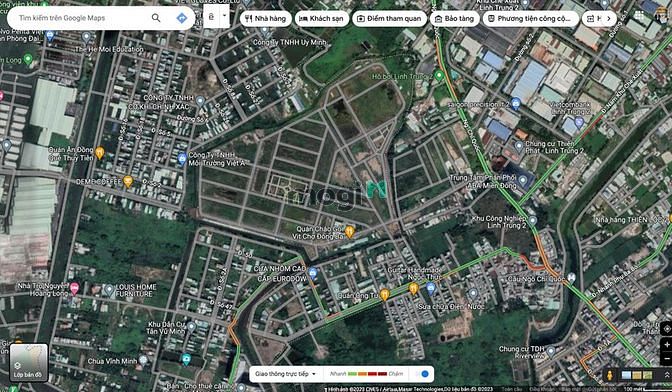Click the Chùa Vĩnh Minh pin

point(143,360)
